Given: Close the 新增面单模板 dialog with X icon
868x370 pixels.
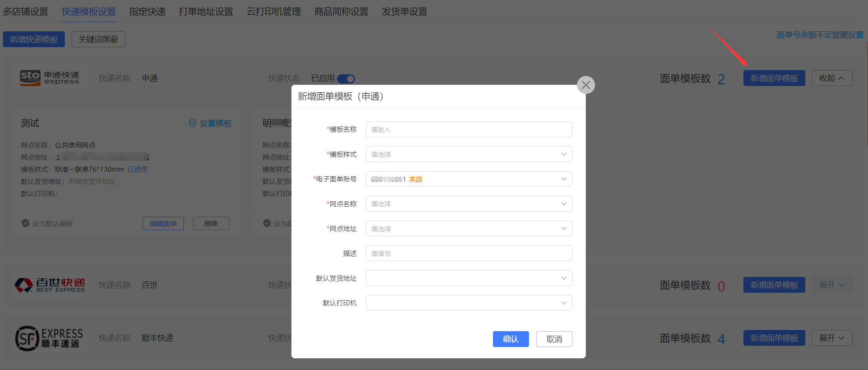Looking at the screenshot, I should click(586, 85).
